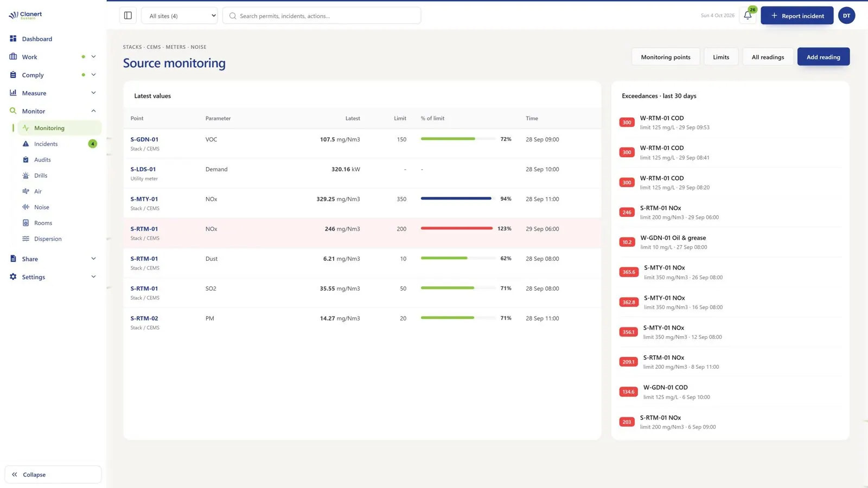Open the notifications bell
The image size is (868, 488).
coord(748,16)
